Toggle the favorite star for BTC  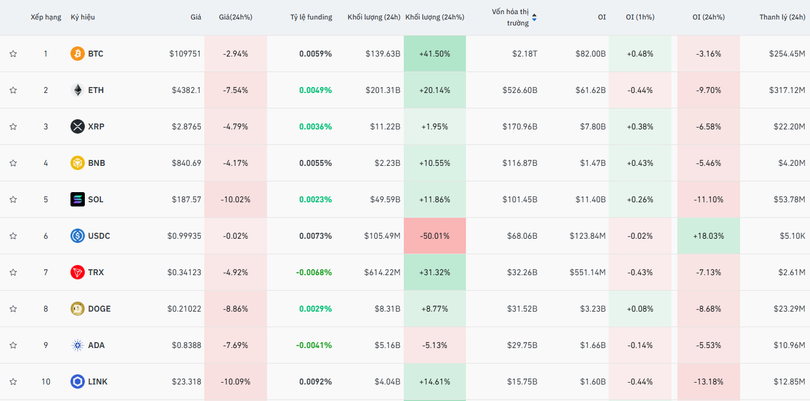coord(13,54)
